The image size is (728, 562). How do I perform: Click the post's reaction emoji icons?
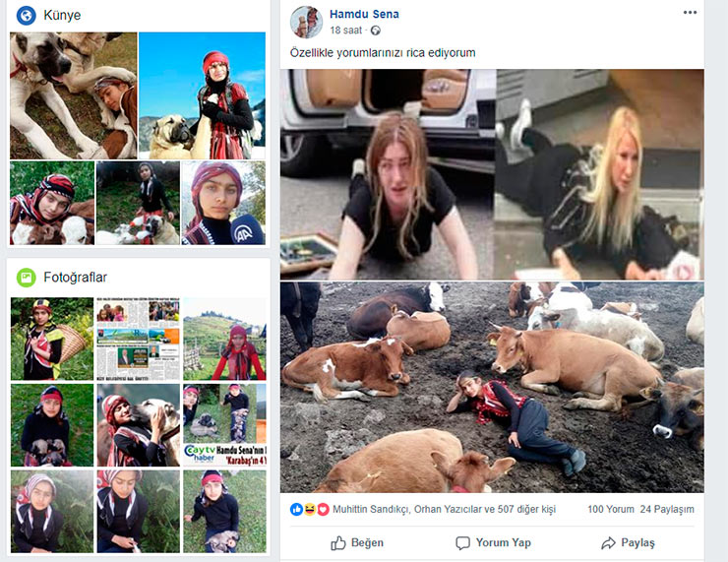coord(310,509)
